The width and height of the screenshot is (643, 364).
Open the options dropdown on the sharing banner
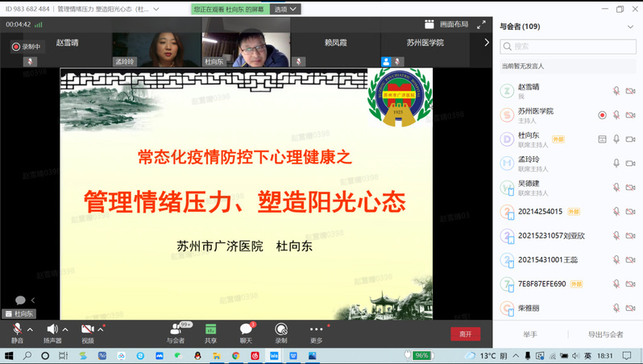coord(285,9)
